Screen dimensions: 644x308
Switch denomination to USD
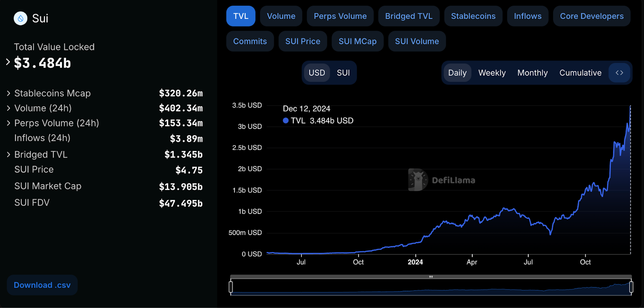point(317,73)
